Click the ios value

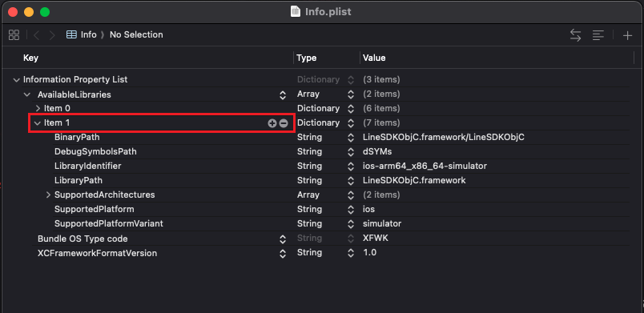pos(368,209)
